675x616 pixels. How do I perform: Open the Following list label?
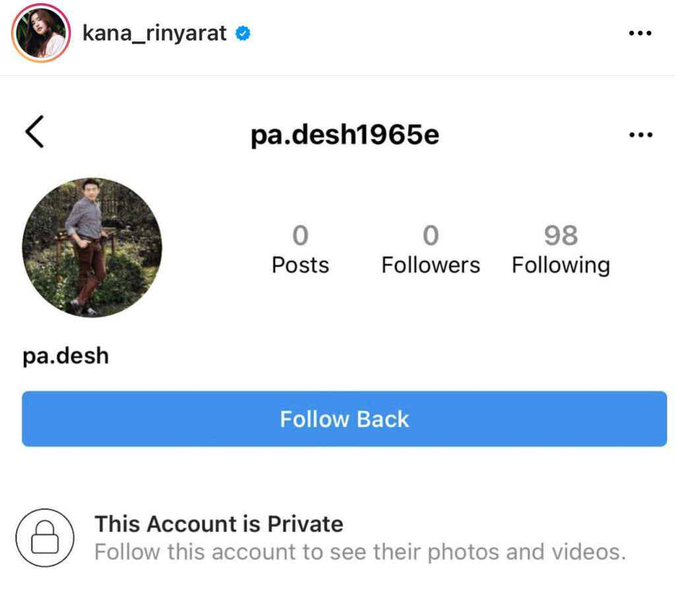pyautogui.click(x=560, y=265)
